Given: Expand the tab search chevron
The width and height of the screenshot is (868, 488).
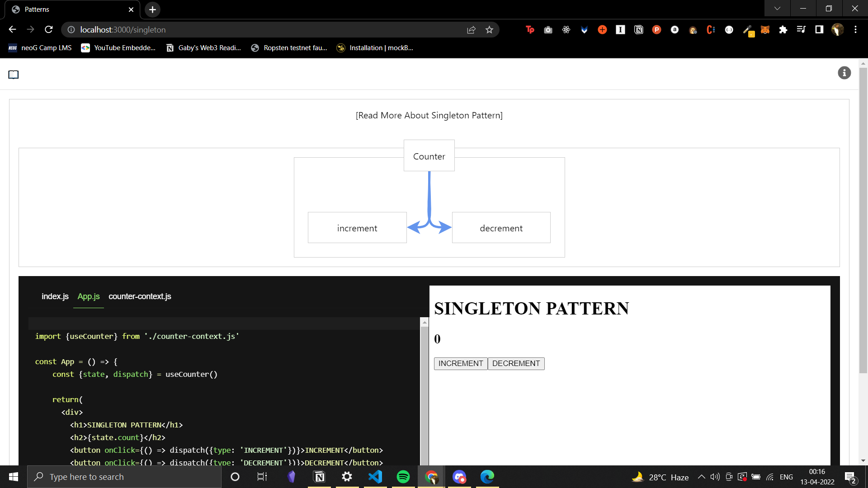Looking at the screenshot, I should (777, 9).
